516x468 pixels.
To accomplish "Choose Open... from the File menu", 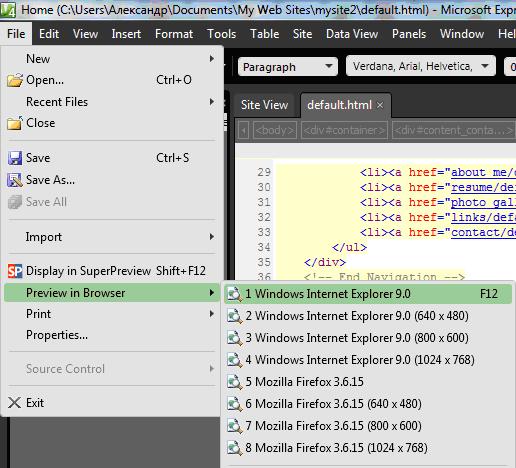I will (x=112, y=80).
